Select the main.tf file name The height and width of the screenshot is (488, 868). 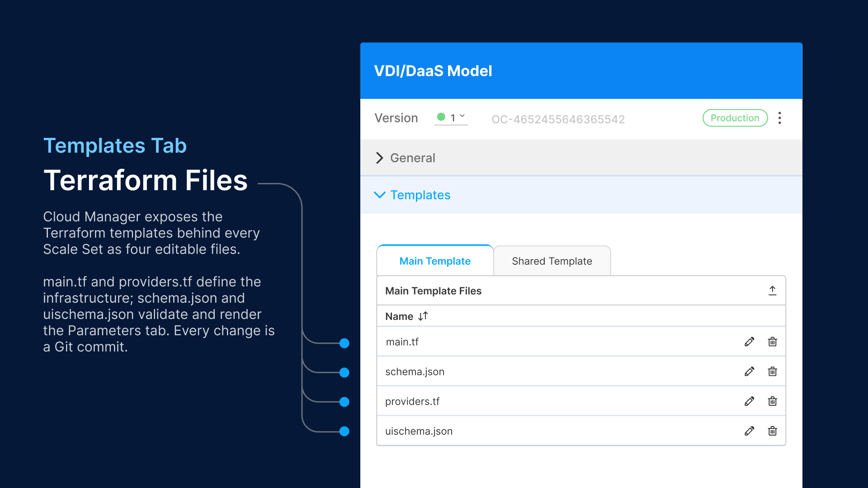point(402,342)
